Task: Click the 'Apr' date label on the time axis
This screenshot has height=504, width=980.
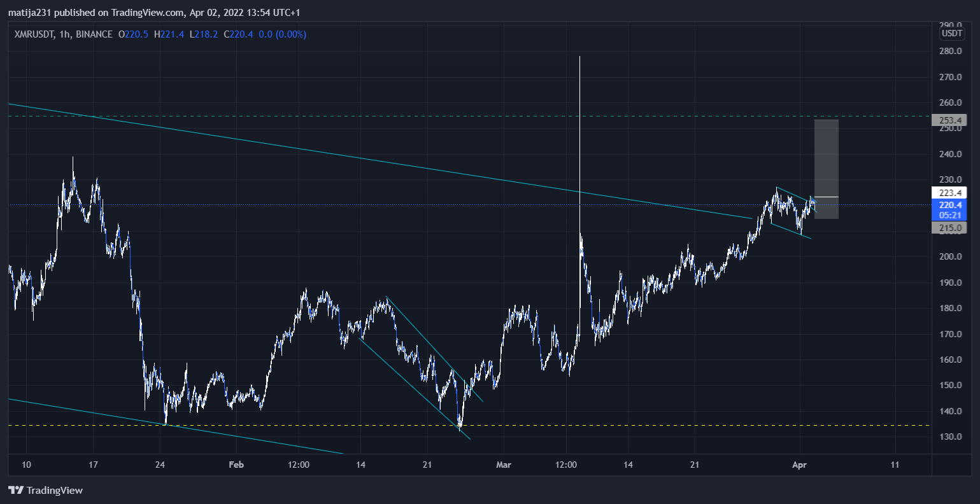Action: [799, 465]
